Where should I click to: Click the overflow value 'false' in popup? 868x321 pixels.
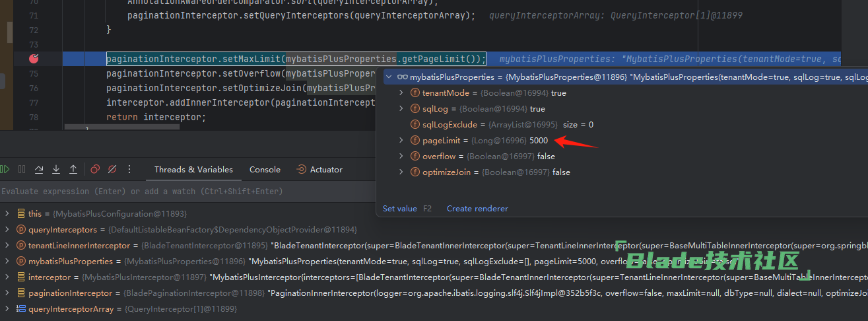coord(546,157)
